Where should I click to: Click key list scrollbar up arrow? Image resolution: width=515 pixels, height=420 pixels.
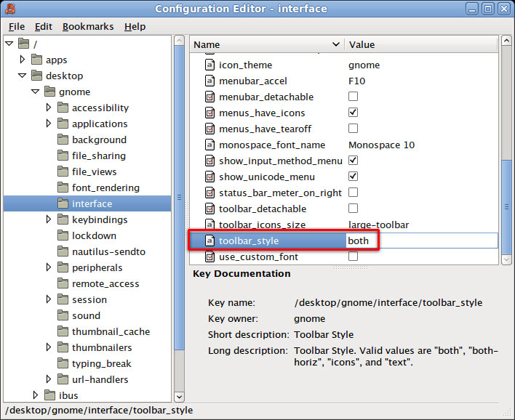[506, 41]
